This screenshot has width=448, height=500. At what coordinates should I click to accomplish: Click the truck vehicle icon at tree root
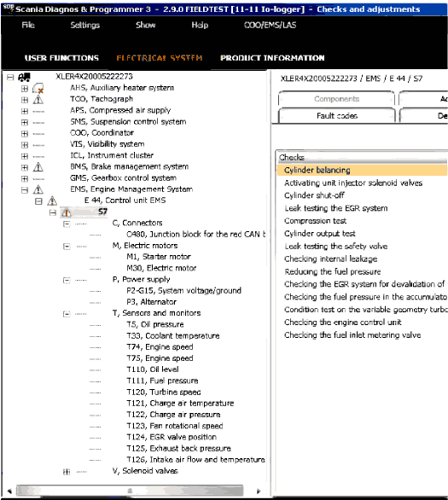coord(24,77)
